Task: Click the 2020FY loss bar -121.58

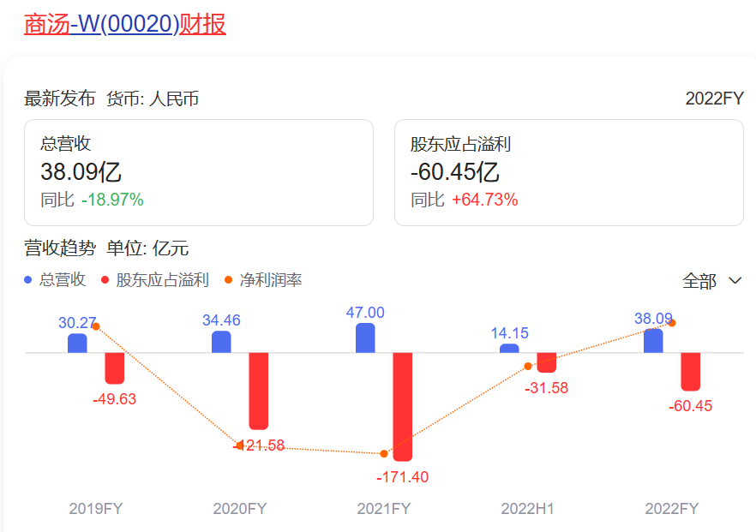Action: tap(259, 392)
